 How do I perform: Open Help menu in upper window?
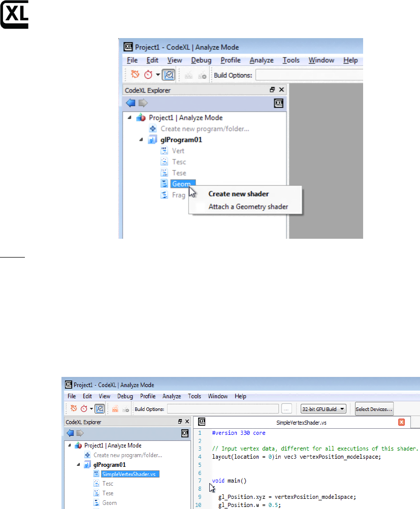tap(350, 60)
